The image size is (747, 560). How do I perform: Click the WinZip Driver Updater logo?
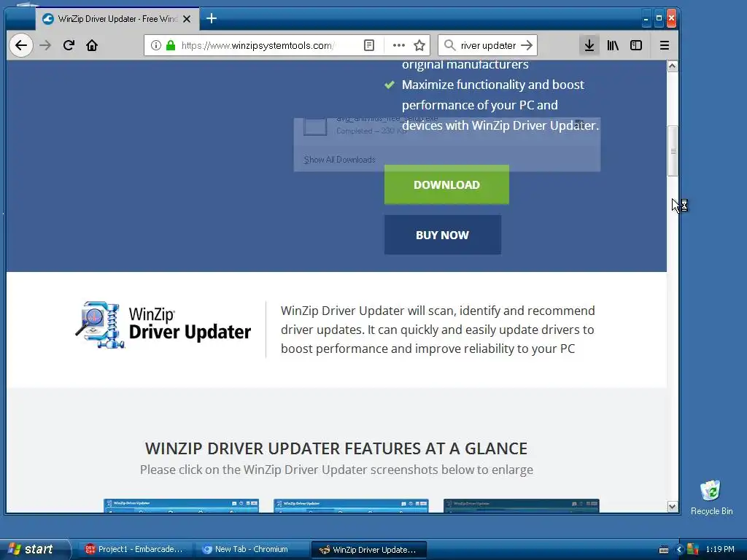[163, 326]
